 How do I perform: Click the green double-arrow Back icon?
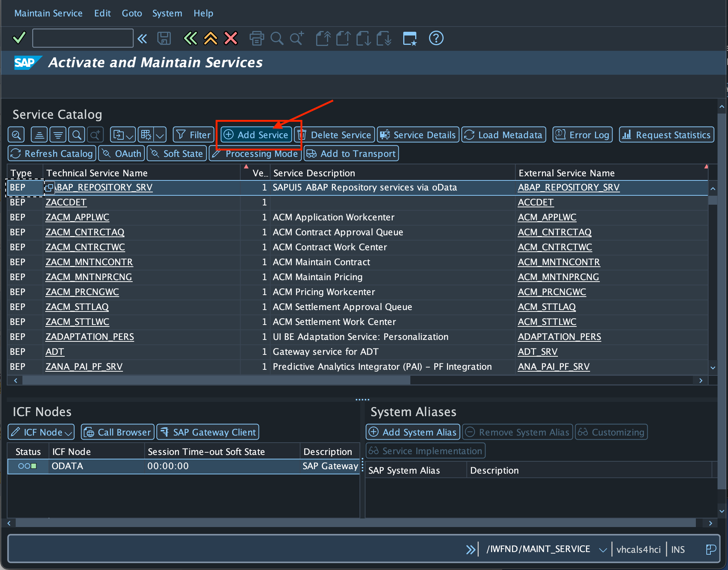[x=190, y=38]
